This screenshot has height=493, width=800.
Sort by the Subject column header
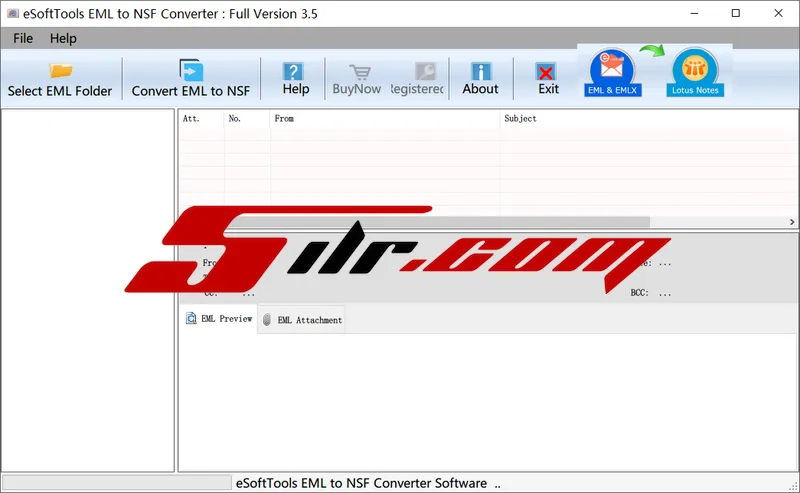[648, 118]
